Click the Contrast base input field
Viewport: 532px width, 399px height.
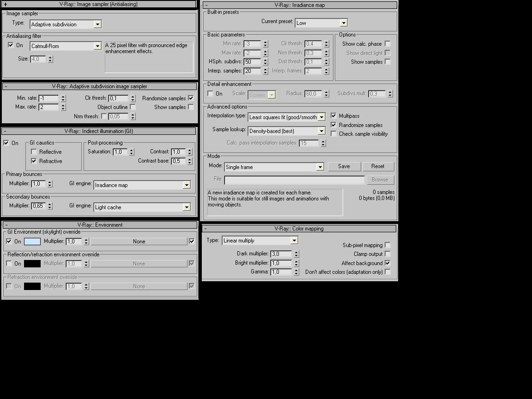click(179, 161)
